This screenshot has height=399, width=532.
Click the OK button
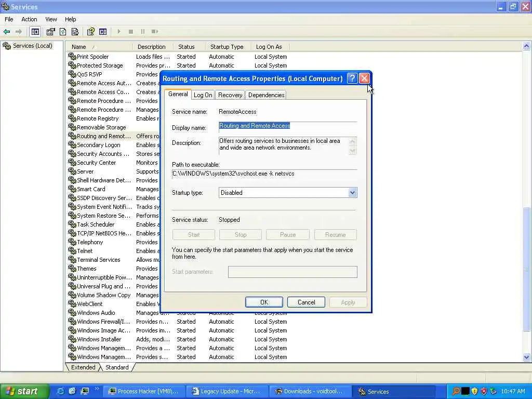(x=264, y=302)
